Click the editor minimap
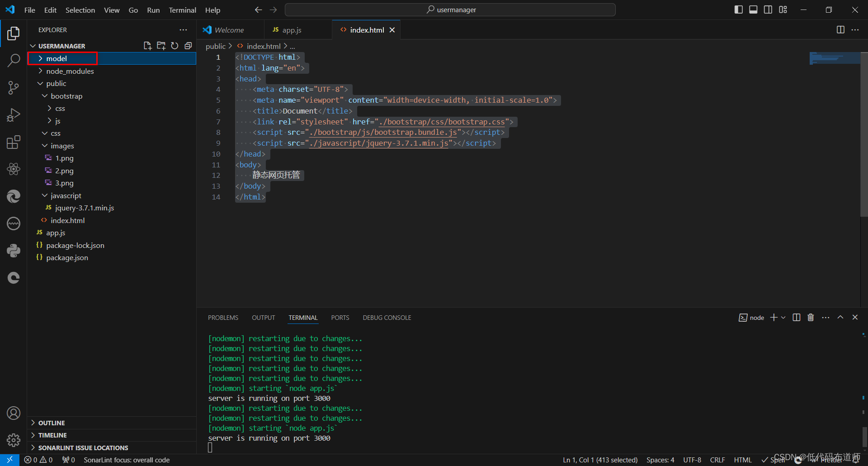Image resolution: width=868 pixels, height=466 pixels. coord(835,58)
